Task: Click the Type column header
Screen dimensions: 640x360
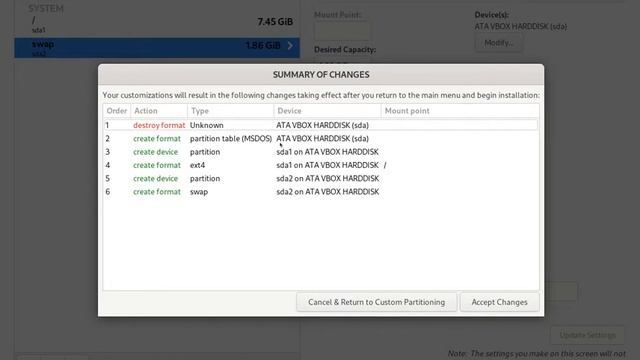Action: click(231, 111)
